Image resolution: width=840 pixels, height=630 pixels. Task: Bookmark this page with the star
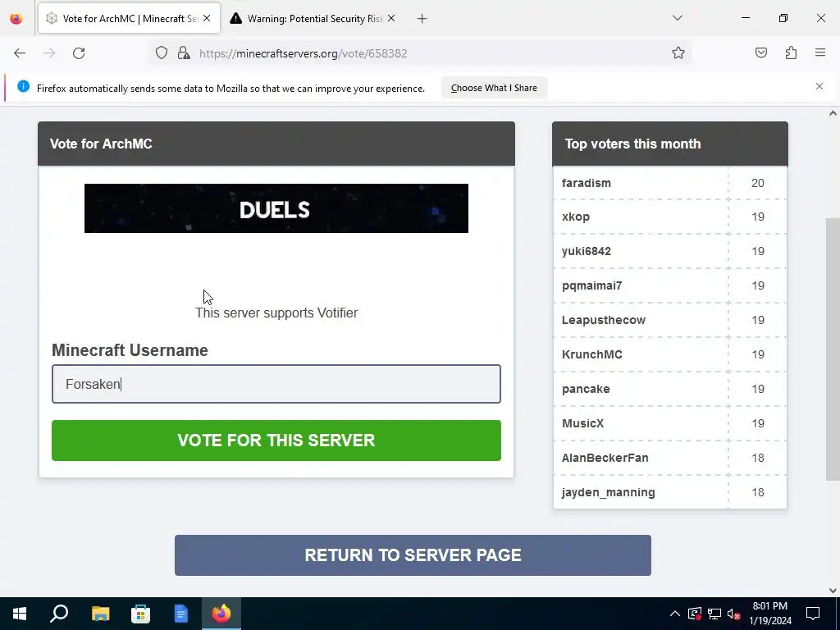678,53
